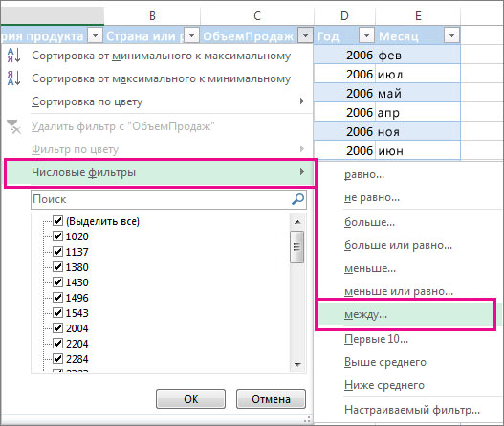Uncheck the 1020 value checkbox

tap(57, 236)
